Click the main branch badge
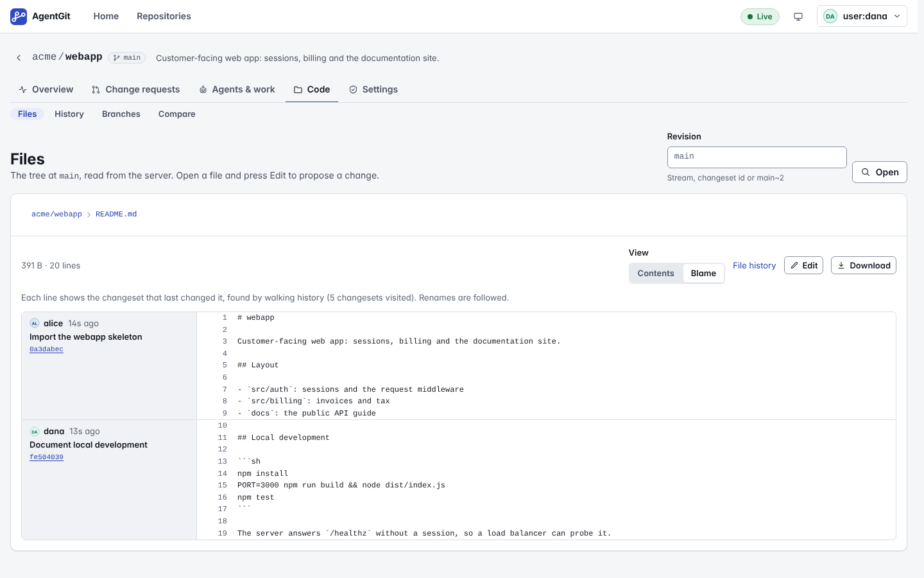 click(127, 58)
